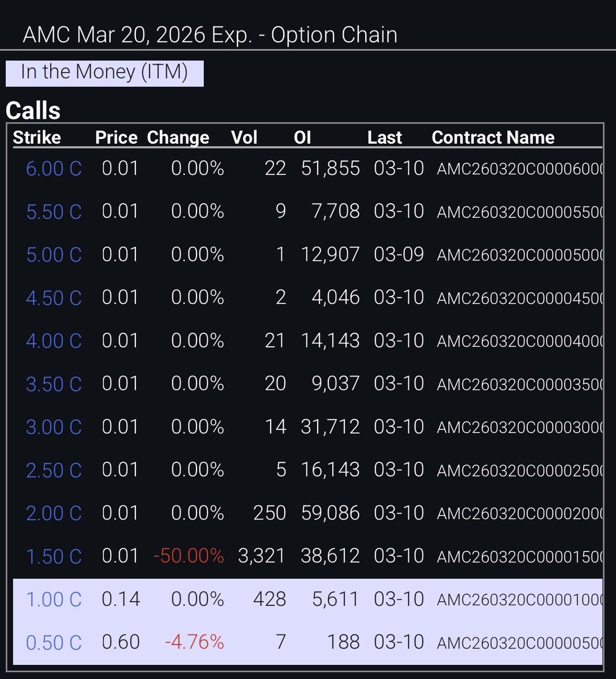Image resolution: width=616 pixels, height=679 pixels.
Task: Select volume 20 in 3.50 C row
Action: pyautogui.click(x=275, y=384)
